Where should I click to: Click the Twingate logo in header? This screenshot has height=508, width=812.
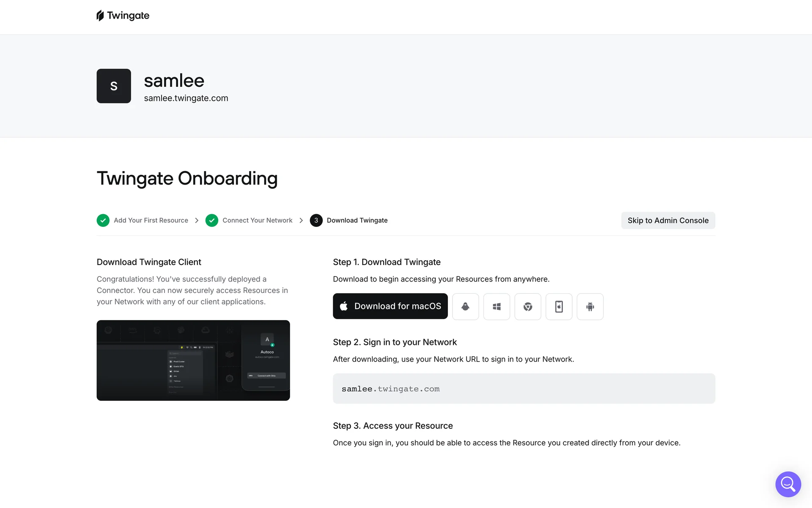click(123, 16)
